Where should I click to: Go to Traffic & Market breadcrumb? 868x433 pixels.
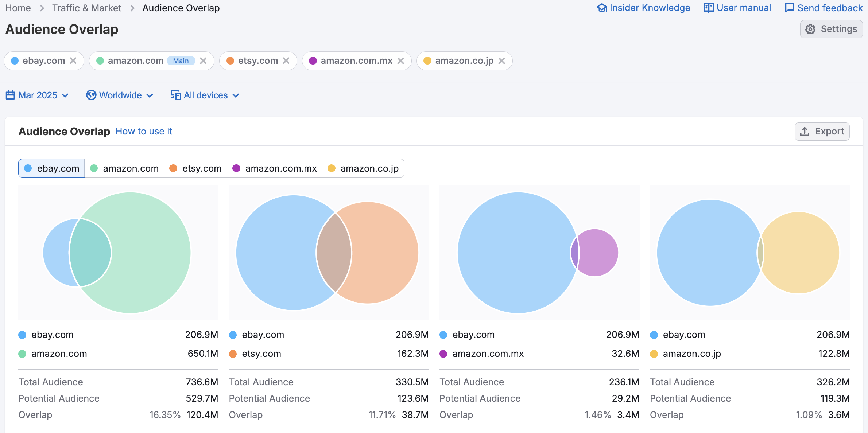click(x=86, y=8)
